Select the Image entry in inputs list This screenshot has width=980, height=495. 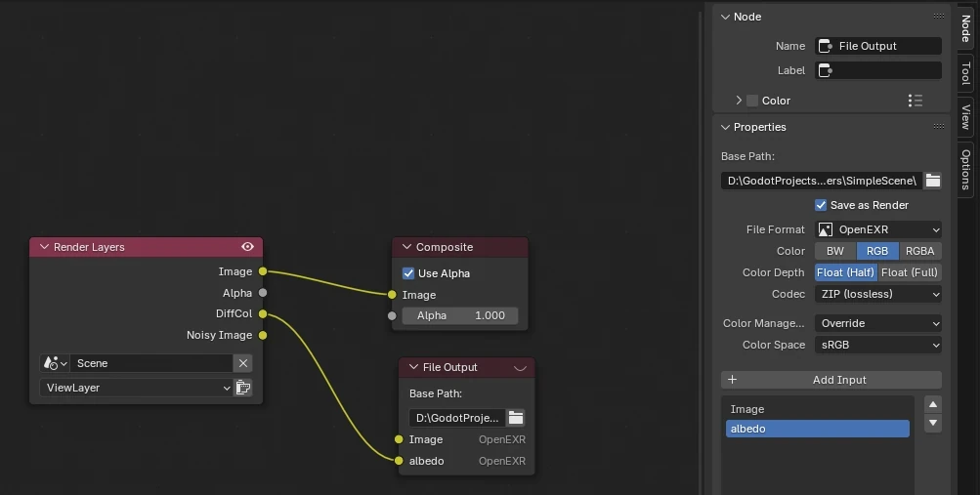pos(818,409)
